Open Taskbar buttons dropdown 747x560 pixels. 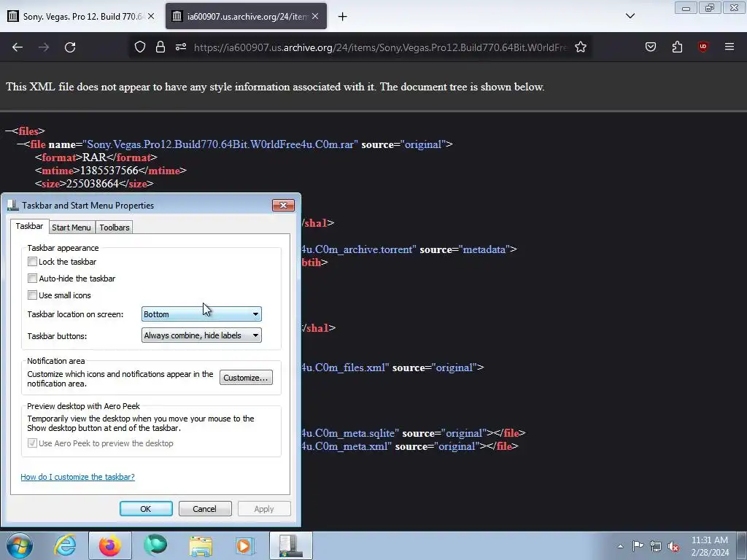pyautogui.click(x=201, y=335)
